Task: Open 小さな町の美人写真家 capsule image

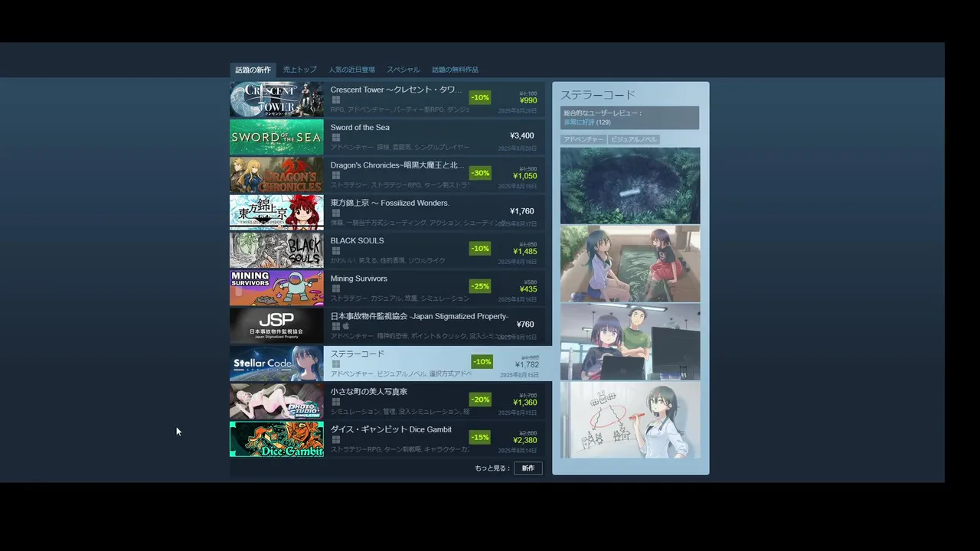Action: pyautogui.click(x=276, y=400)
